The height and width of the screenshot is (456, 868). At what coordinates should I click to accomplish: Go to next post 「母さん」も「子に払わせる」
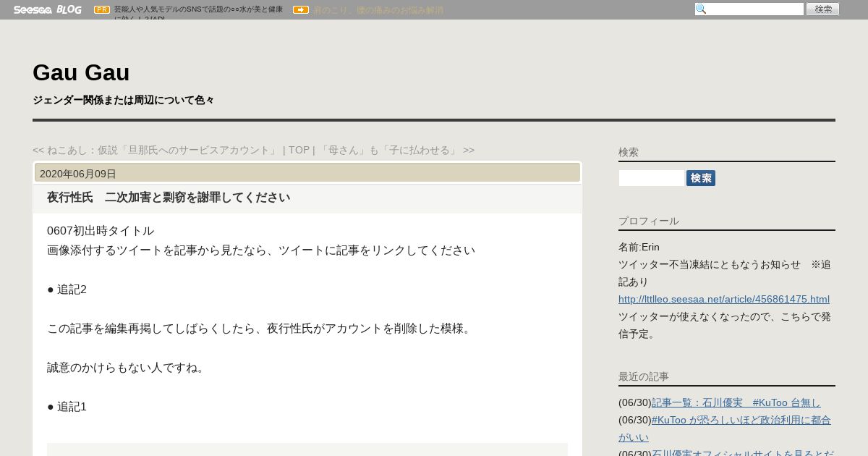click(x=395, y=150)
